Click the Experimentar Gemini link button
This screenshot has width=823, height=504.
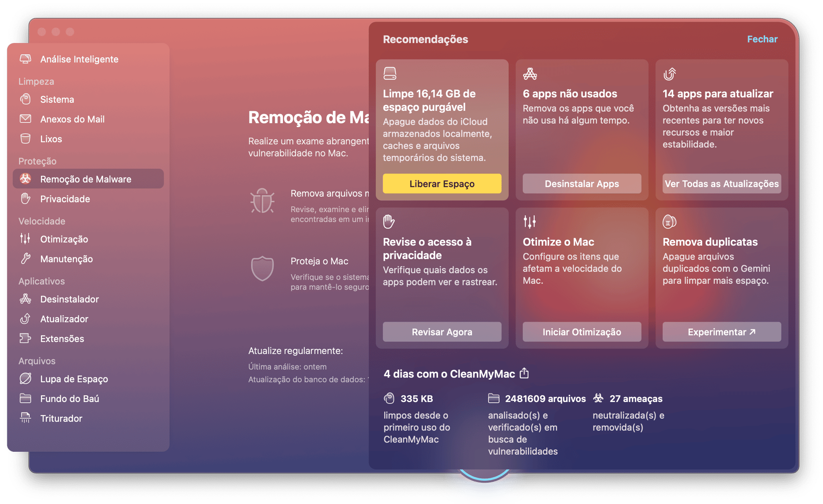pyautogui.click(x=721, y=332)
